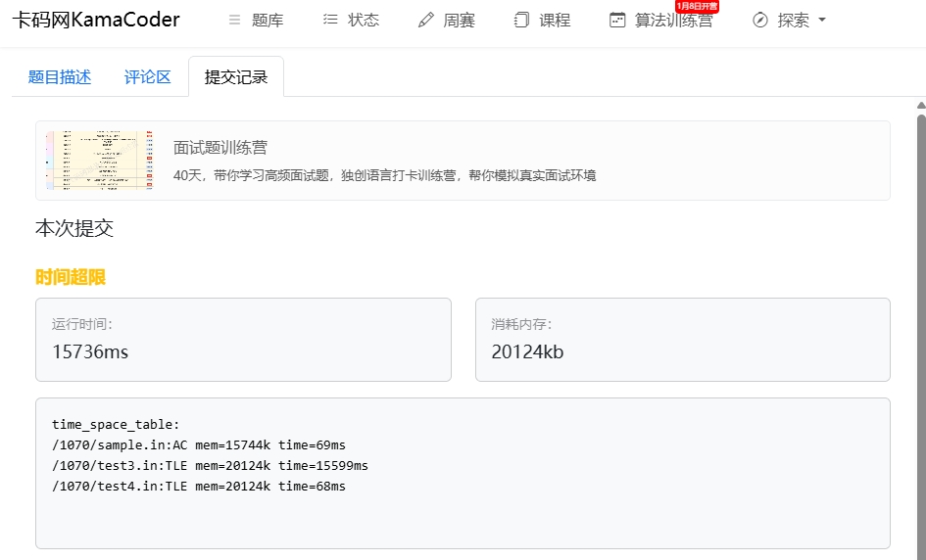Image resolution: width=926 pixels, height=560 pixels.
Task: Click the page vertical scrollbar
Action: pyautogui.click(x=921, y=337)
